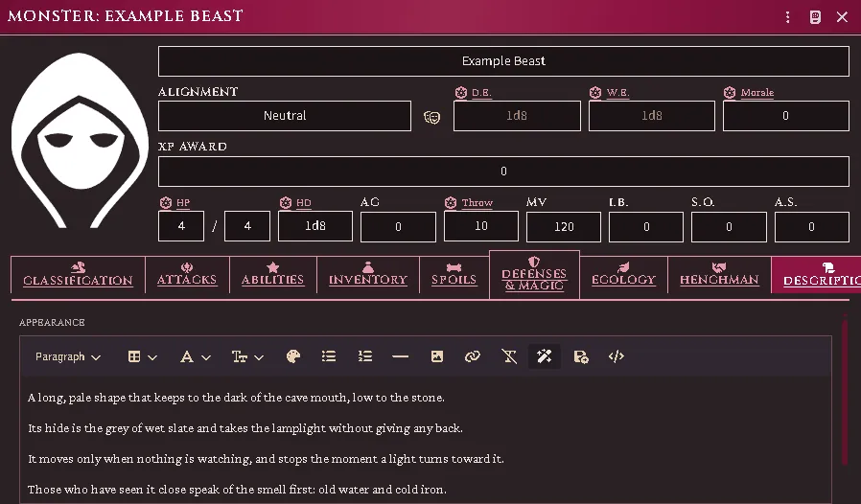The image size is (861, 504).
Task: Edit the Throw value 10 field
Action: pyautogui.click(x=481, y=226)
